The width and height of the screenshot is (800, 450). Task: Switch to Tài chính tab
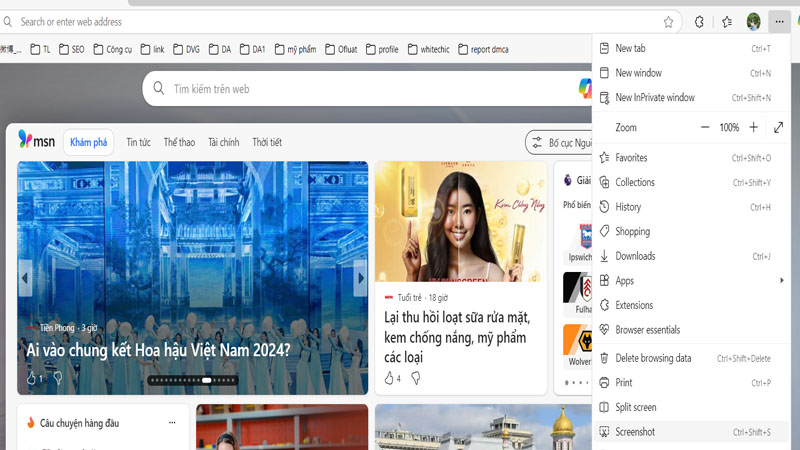tap(223, 142)
